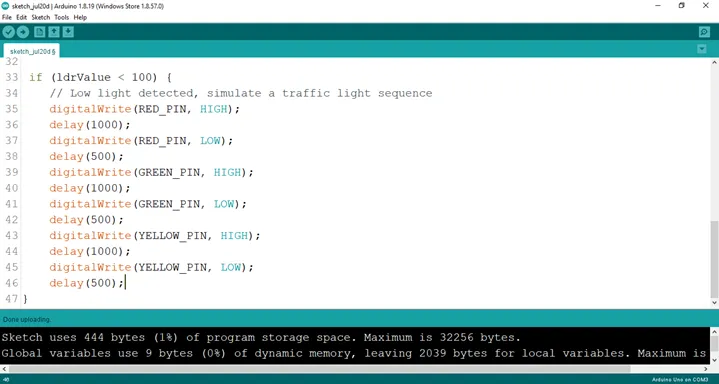The height and width of the screenshot is (384, 719).
Task: Open the Help menu
Action: [x=80, y=17]
